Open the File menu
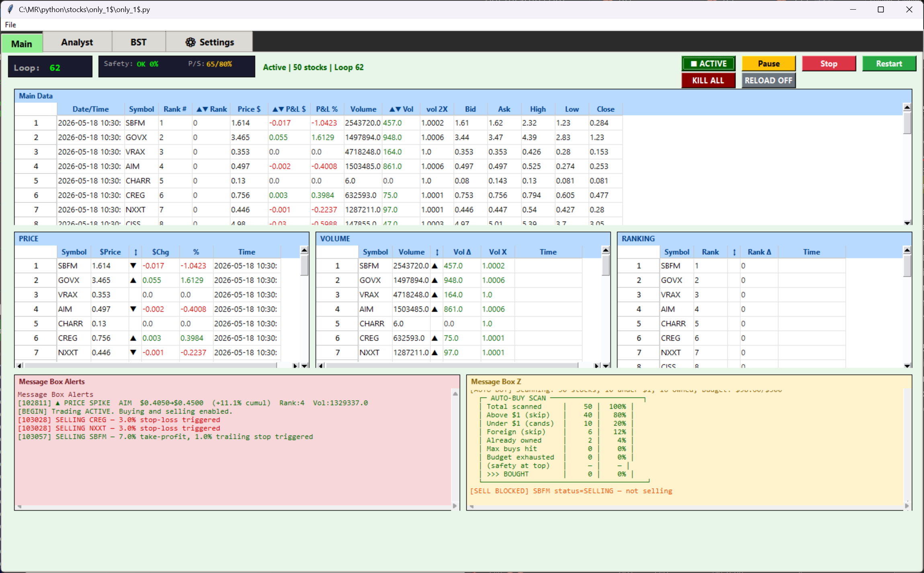 click(10, 25)
